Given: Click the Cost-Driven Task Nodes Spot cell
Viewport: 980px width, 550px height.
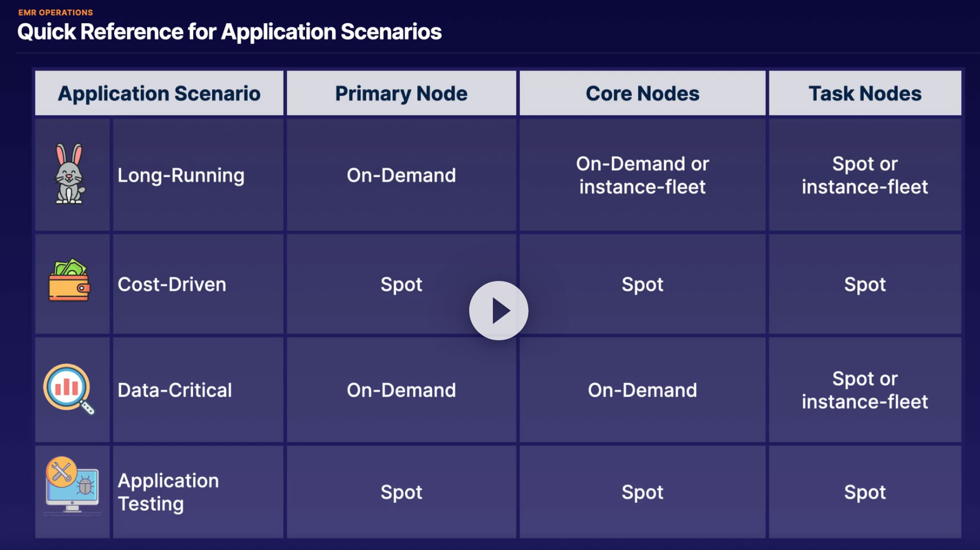Looking at the screenshot, I should 865,284.
